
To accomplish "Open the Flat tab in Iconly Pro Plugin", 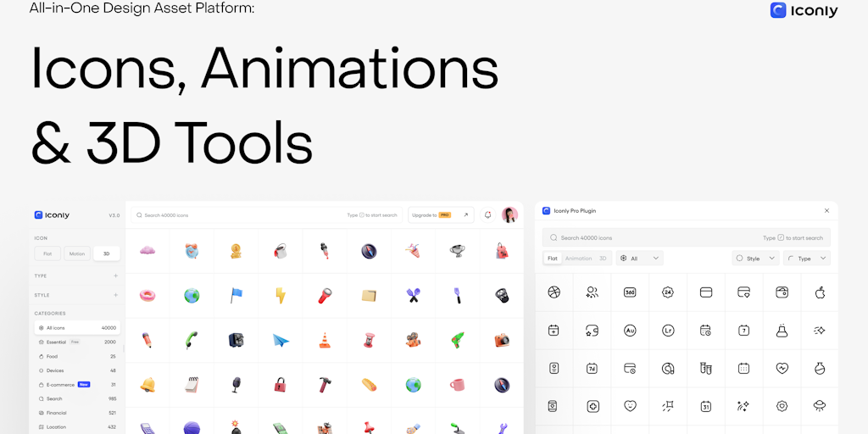I will pyautogui.click(x=553, y=259).
